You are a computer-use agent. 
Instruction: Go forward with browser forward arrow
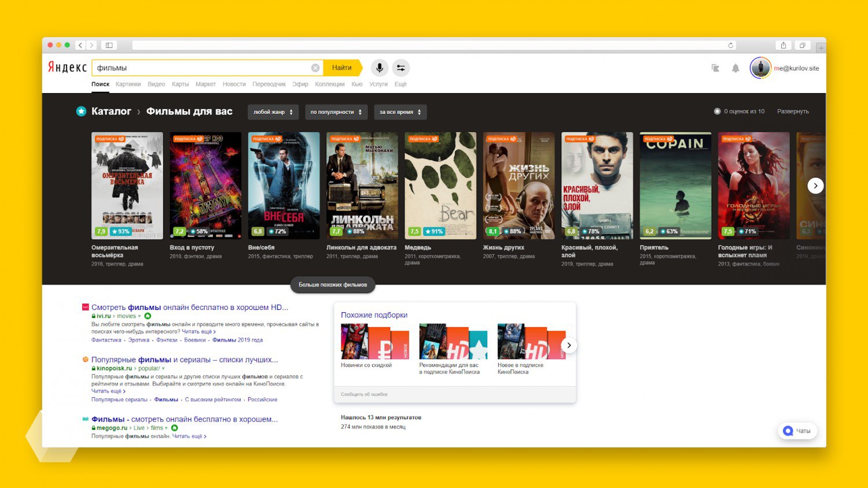91,45
